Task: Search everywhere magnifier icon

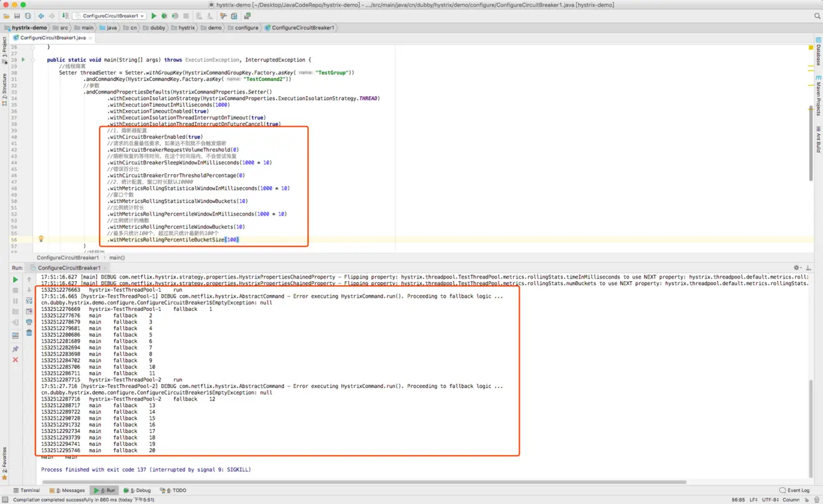Action: [x=817, y=16]
